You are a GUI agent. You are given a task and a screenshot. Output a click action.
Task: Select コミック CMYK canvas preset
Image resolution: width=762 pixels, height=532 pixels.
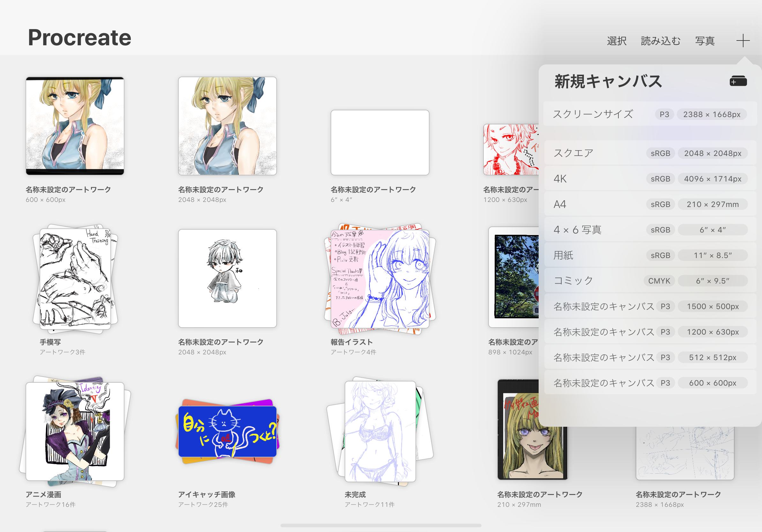click(x=650, y=281)
